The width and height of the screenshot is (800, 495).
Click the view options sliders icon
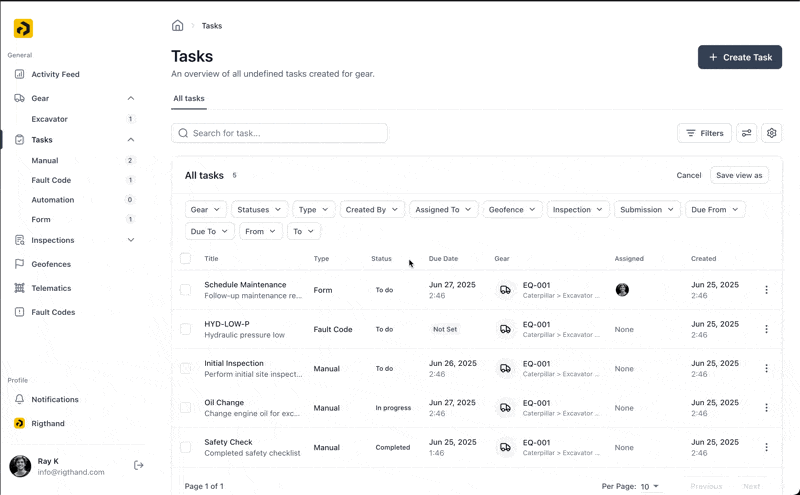(x=746, y=133)
